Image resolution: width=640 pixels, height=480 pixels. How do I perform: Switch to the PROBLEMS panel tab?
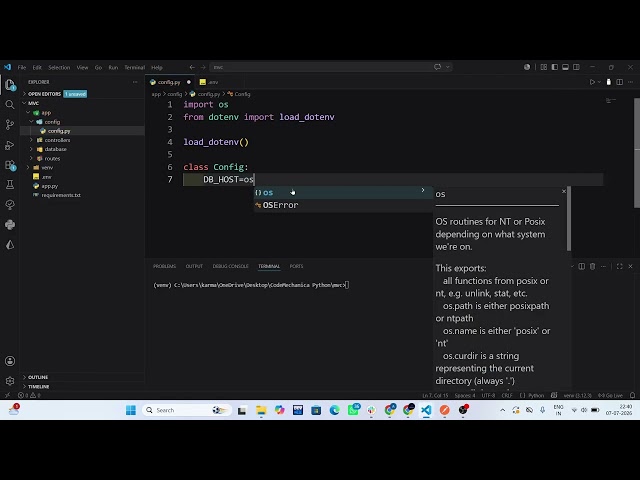[x=164, y=266]
